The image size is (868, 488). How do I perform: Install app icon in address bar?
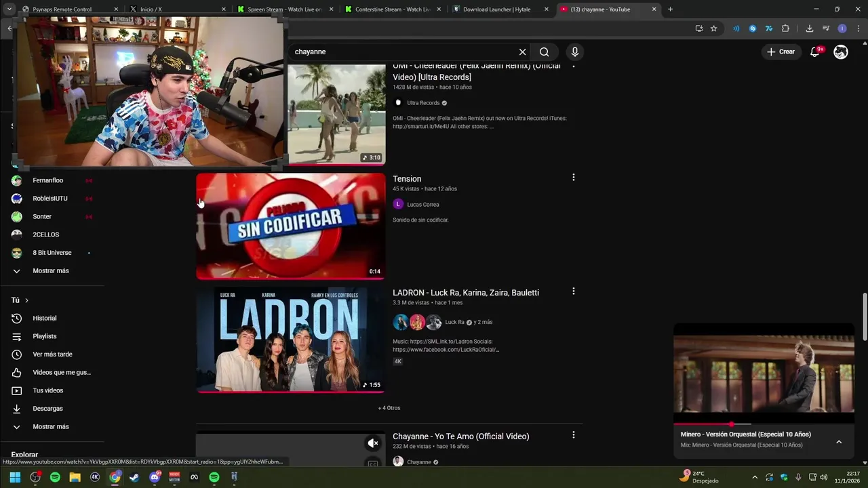(699, 28)
